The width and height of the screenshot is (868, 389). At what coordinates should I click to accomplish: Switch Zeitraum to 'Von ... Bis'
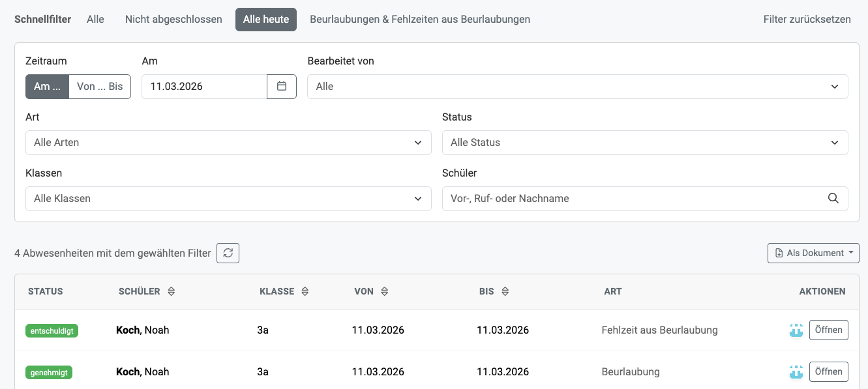click(x=100, y=86)
